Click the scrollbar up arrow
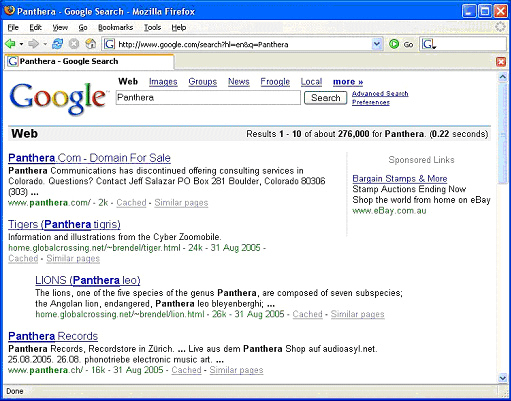511x401 pixels. [x=502, y=77]
